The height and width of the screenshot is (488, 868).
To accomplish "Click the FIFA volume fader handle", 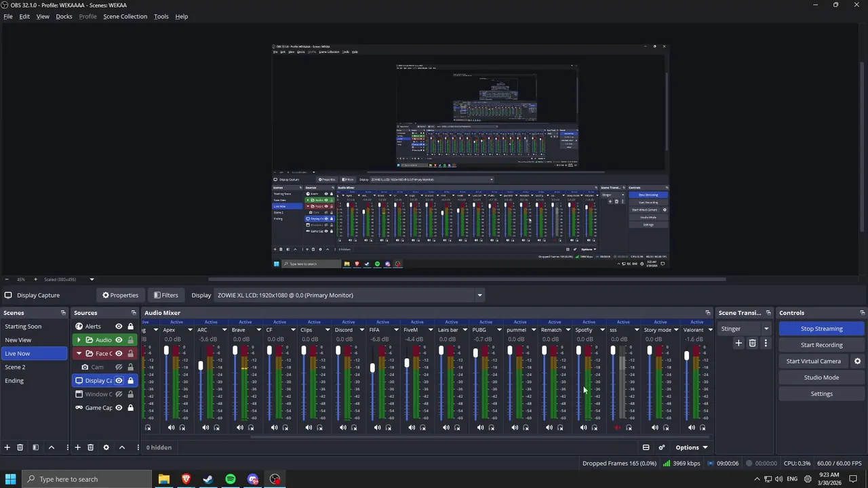I will click(372, 368).
